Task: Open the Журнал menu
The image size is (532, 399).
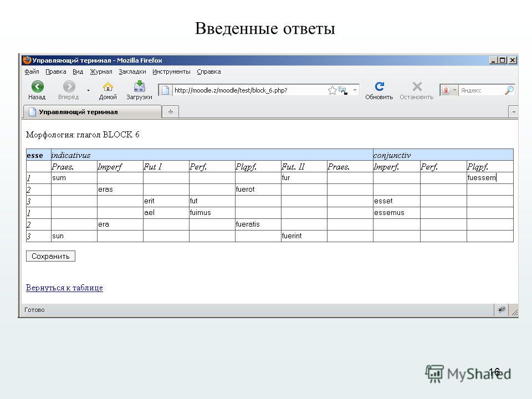Action: [x=101, y=71]
